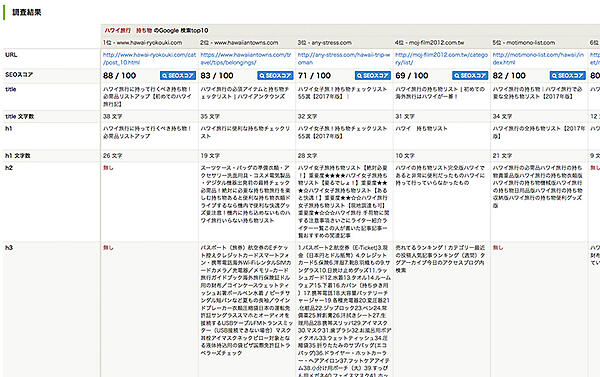
Task: Click SEOスコア button beside 83 / 100
Action: [276, 75]
